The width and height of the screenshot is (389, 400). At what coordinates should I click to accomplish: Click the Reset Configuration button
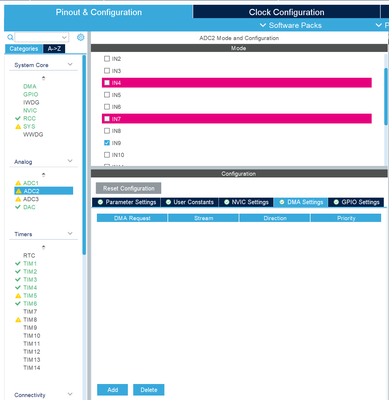(129, 188)
